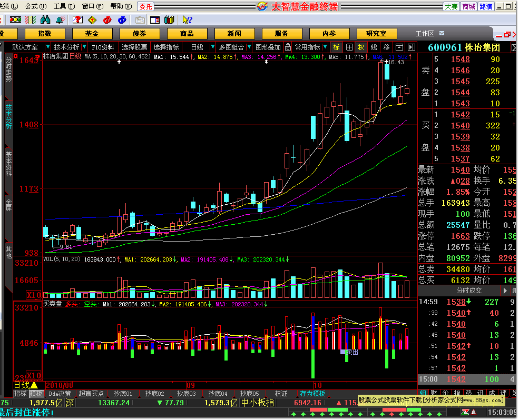Viewport: 519px width, 420px height.
Task: Switch to 技术分析 side tab
Action: 8,116
